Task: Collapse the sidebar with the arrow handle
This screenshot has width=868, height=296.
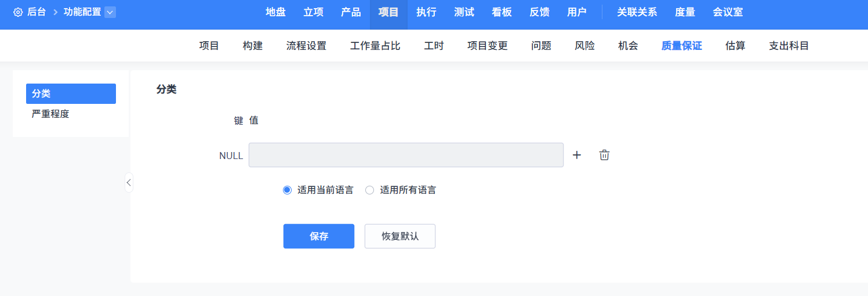Action: (129, 182)
